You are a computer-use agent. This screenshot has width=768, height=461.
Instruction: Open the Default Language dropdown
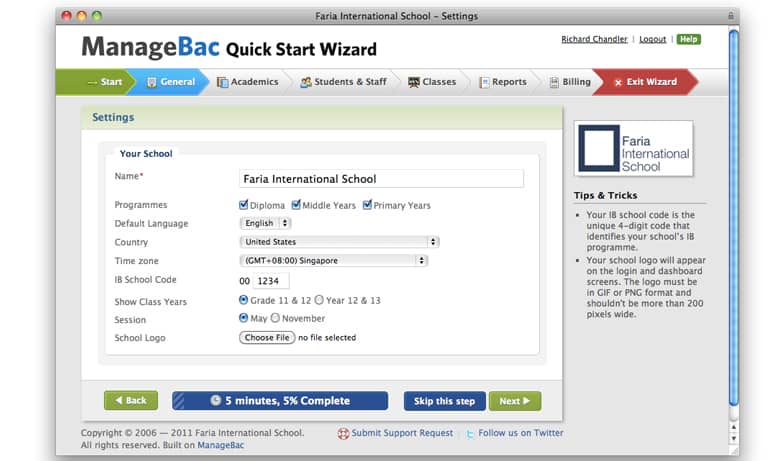pyautogui.click(x=265, y=223)
